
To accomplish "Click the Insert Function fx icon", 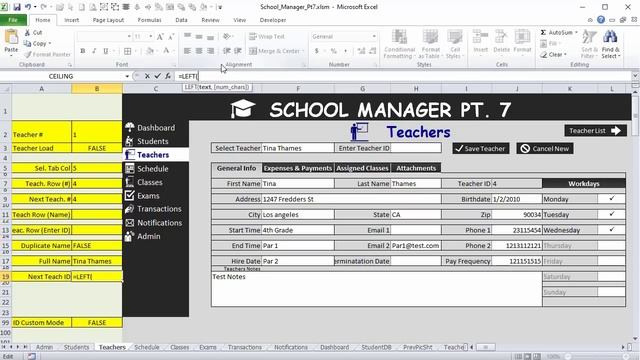I will 168,76.
